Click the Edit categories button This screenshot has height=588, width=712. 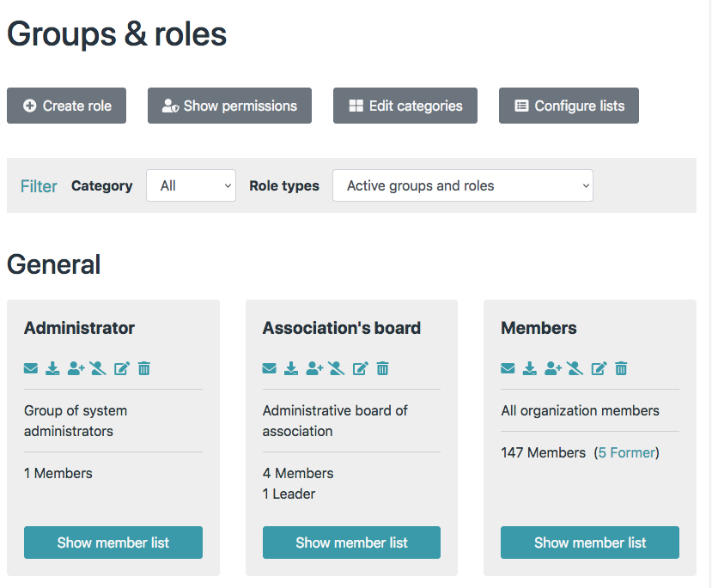(405, 106)
